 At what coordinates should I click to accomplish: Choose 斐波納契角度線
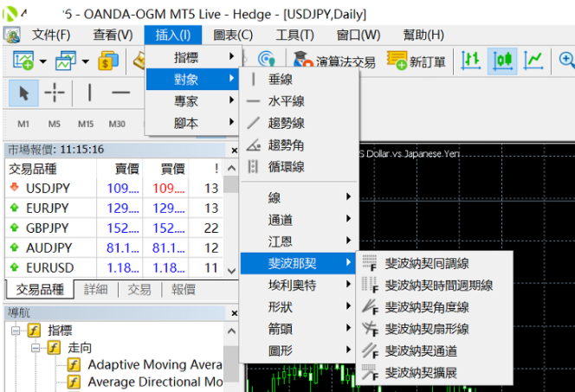434,307
